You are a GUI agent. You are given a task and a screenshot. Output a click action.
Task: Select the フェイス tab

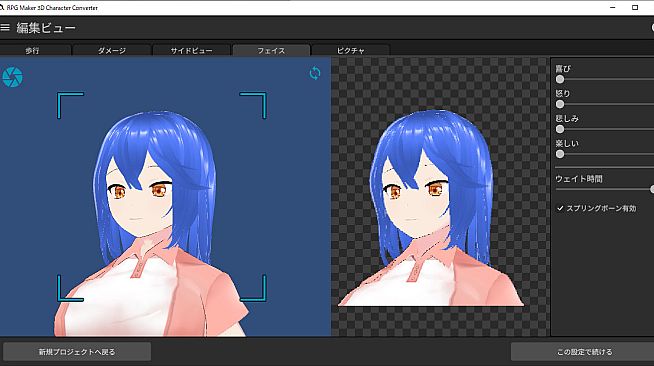pos(271,50)
